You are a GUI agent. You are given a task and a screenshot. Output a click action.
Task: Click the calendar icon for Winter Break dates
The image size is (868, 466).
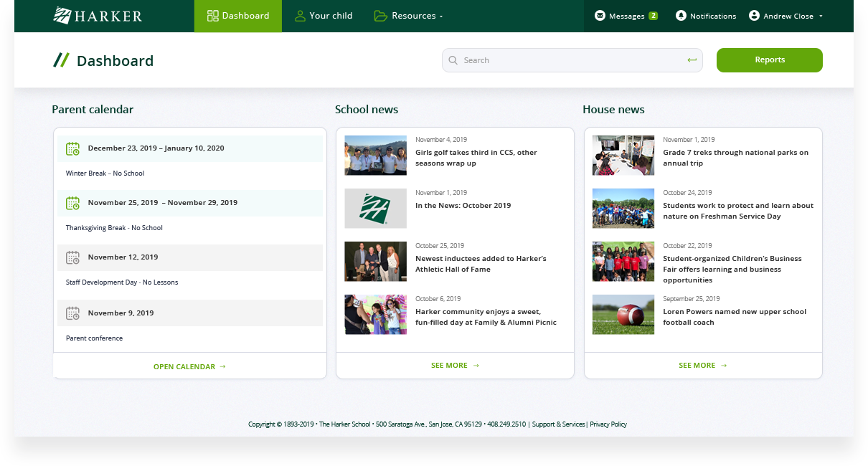(x=72, y=148)
